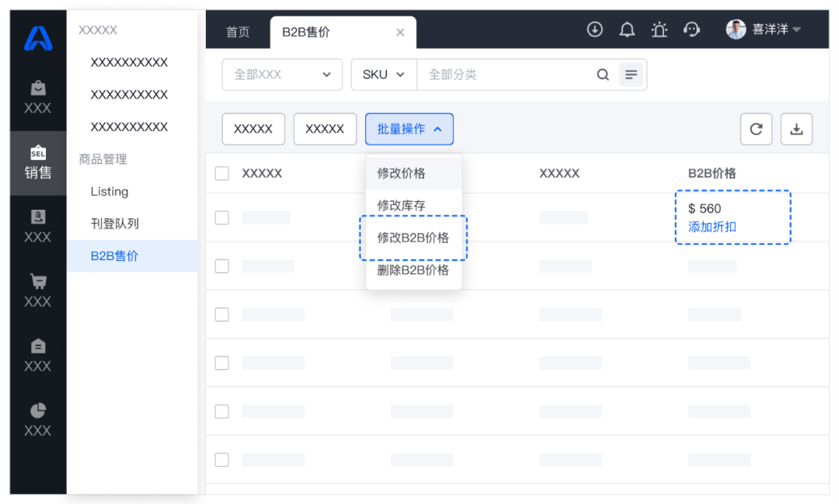Select 修改B2B价格 from the menu
The height and width of the screenshot is (504, 839).
(x=413, y=238)
